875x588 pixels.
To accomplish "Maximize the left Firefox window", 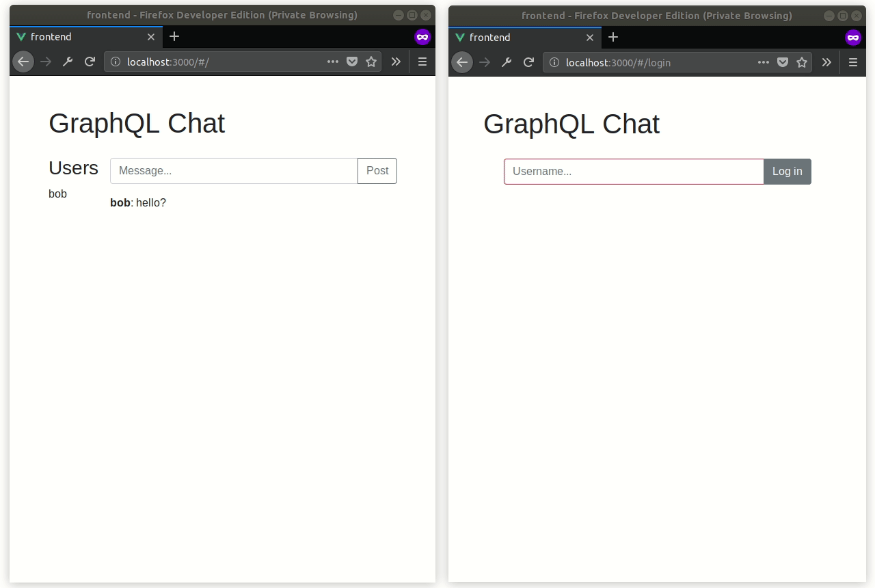I will (412, 15).
